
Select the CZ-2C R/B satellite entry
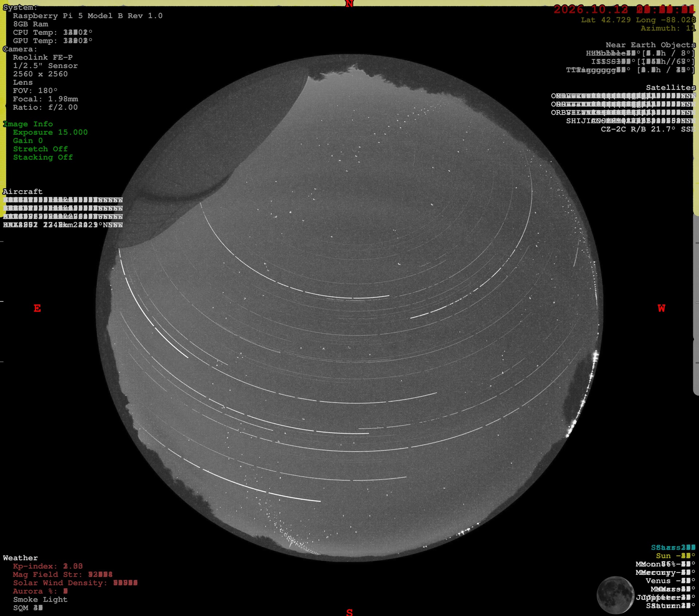[648, 129]
